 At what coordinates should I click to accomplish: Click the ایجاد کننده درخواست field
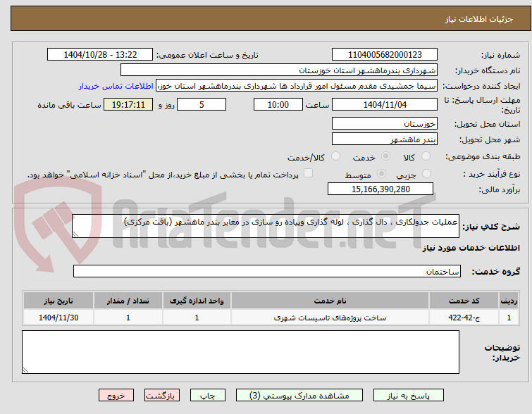(x=297, y=86)
